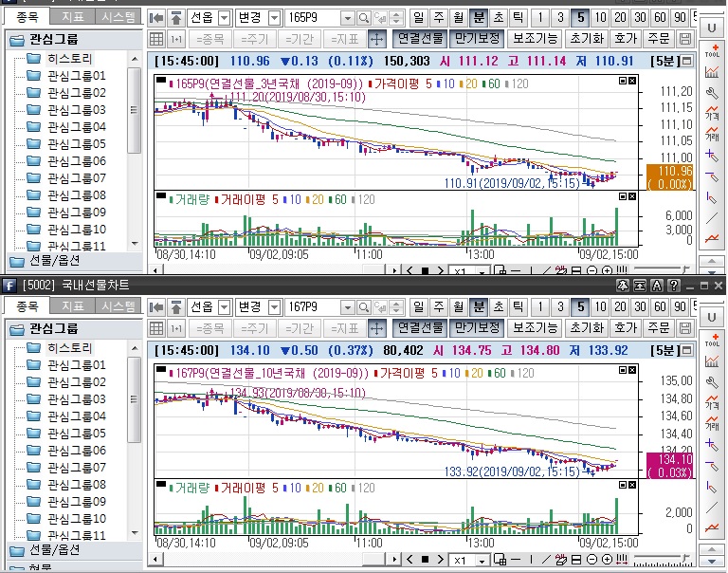The height and width of the screenshot is (573, 728).
Task: Click the save disk icon in top chart toolbar
Action: coord(686,39)
